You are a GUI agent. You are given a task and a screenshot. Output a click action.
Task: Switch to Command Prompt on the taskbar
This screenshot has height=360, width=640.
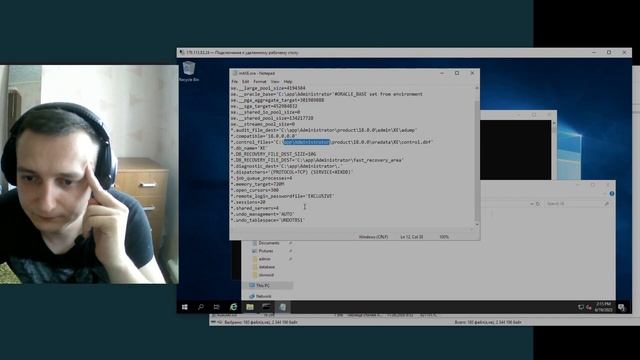266,307
